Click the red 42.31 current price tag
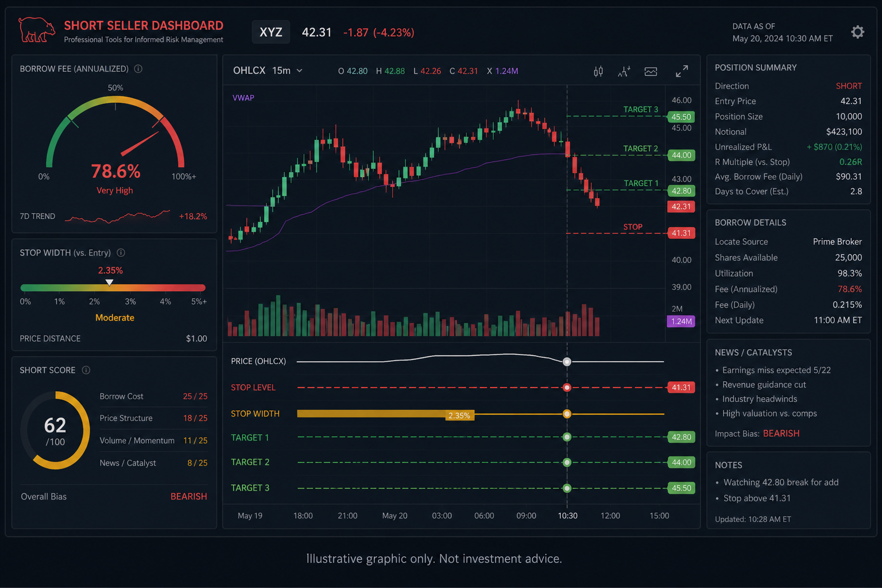This screenshot has width=882, height=588. click(x=681, y=206)
